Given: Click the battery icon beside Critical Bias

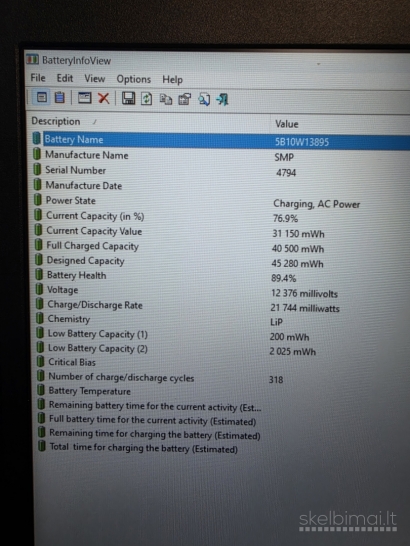Looking at the screenshot, I should [40, 361].
